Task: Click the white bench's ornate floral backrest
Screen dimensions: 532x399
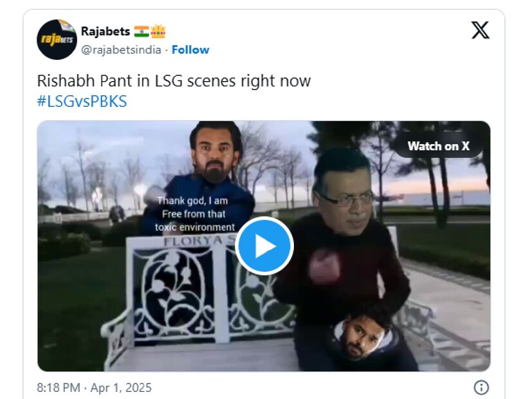Action: click(174, 290)
